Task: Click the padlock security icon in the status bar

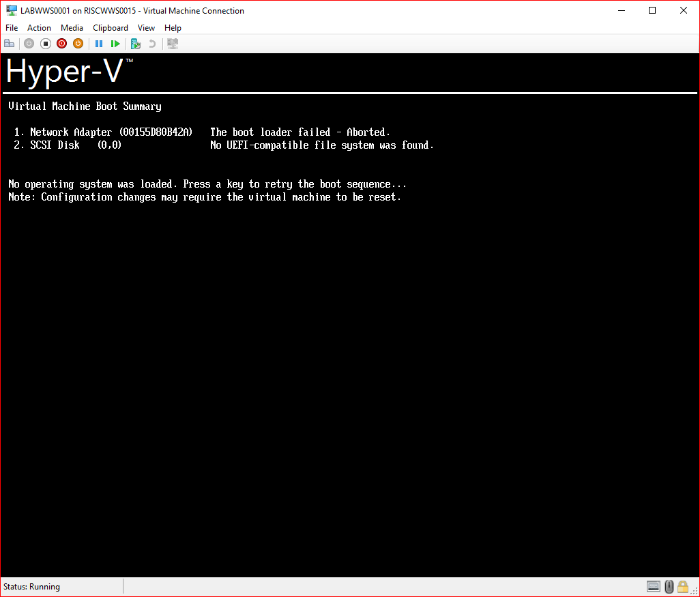Action: pos(682,586)
